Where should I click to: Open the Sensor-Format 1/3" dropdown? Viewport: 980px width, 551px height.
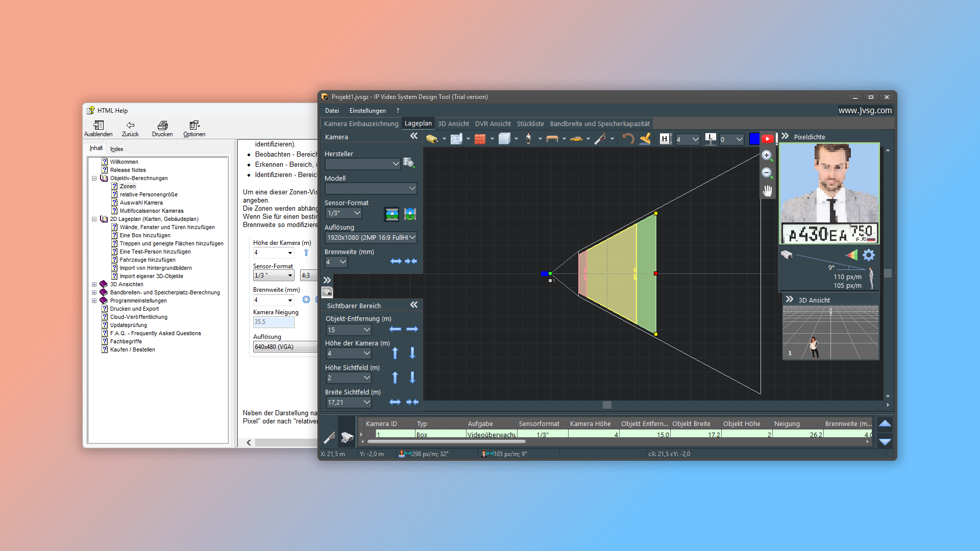tap(357, 213)
